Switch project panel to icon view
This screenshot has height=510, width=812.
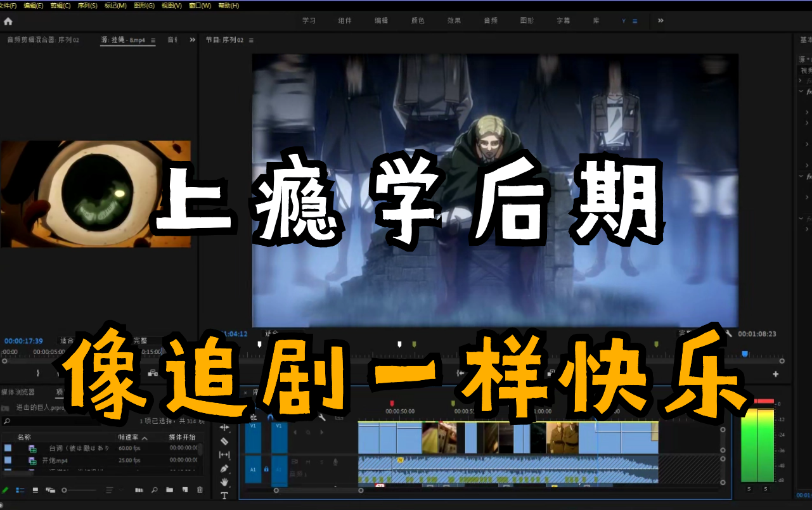tap(35, 490)
